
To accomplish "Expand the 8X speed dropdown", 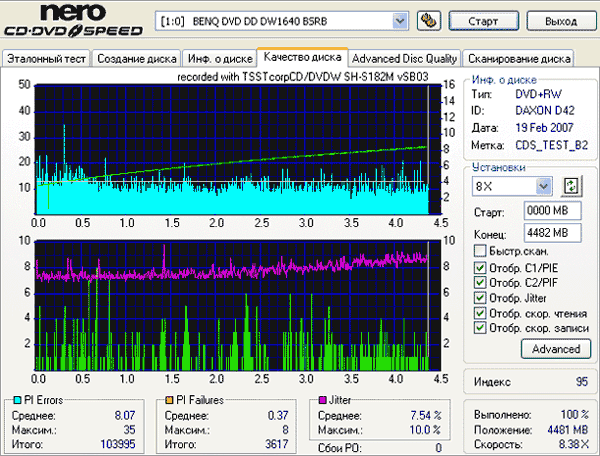I will (543, 186).
